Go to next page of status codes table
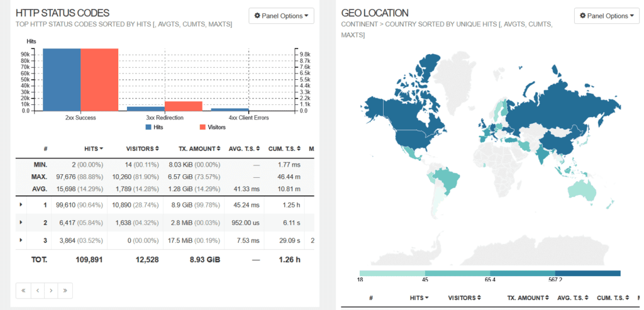 (50, 290)
